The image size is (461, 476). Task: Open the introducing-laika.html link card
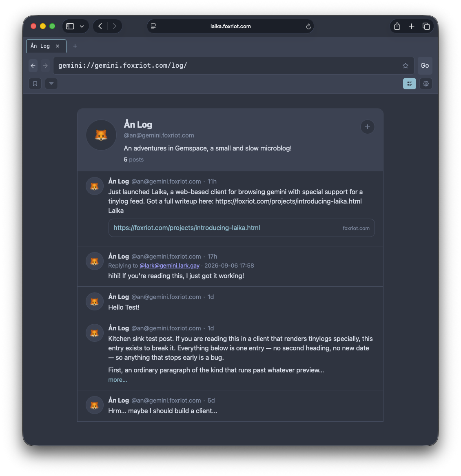[x=242, y=228]
